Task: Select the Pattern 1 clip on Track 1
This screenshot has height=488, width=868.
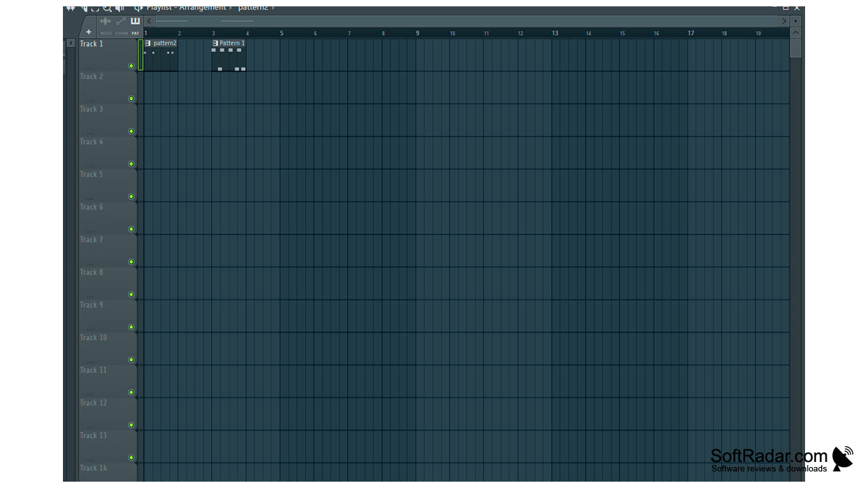Action: [229, 55]
